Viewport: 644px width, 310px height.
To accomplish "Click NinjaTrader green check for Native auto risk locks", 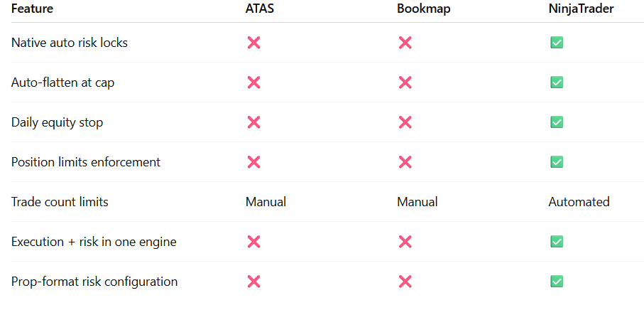I will pyautogui.click(x=557, y=43).
